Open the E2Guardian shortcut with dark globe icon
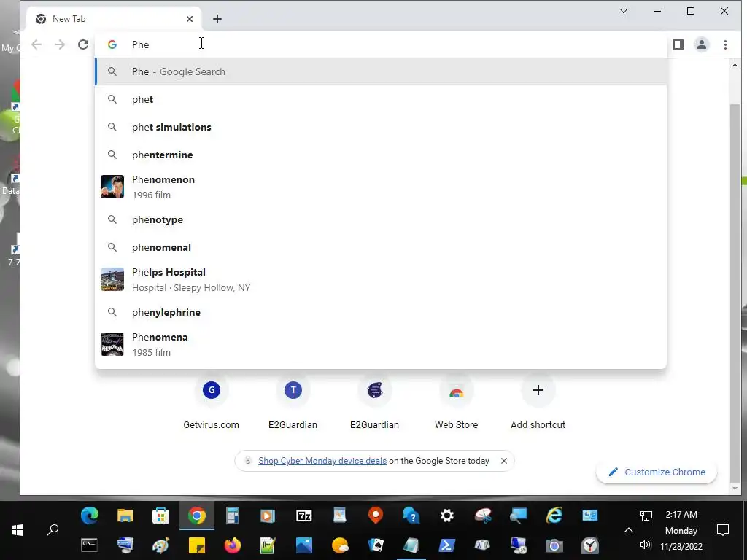Screen dimensions: 747x560 click(x=374, y=402)
